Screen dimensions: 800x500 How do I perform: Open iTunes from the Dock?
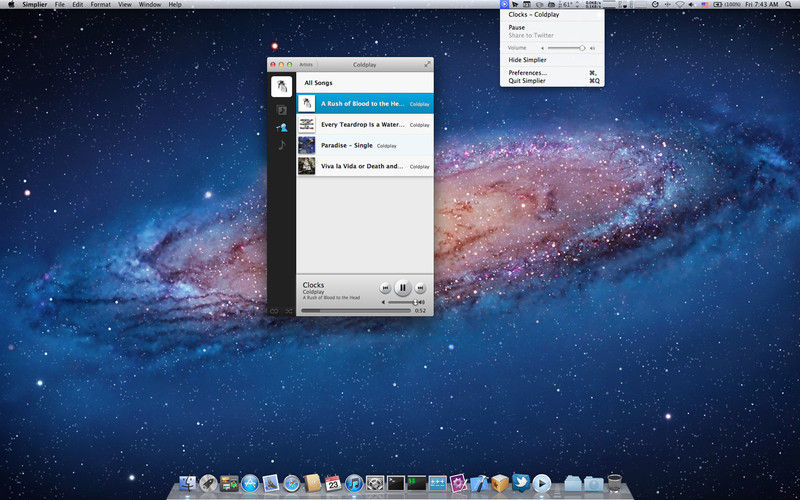[x=354, y=483]
